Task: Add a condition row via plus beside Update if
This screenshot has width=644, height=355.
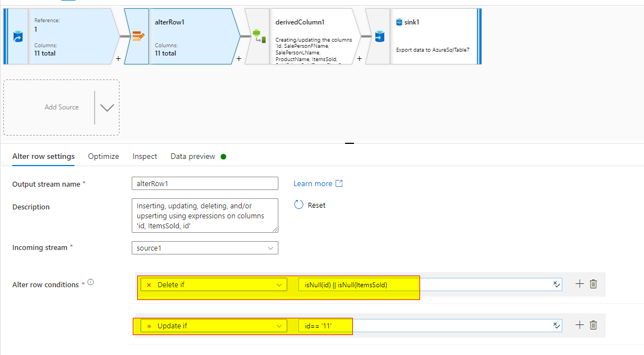Action: tap(579, 325)
